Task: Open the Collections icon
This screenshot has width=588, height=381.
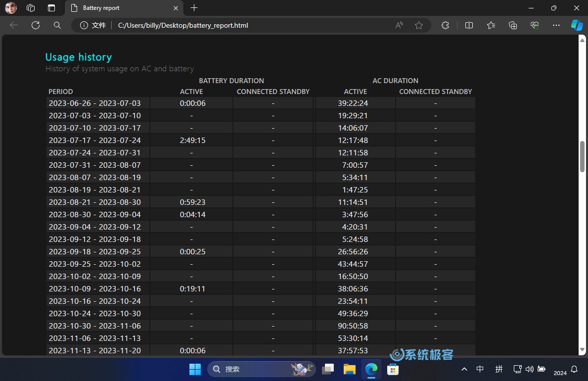Action: pyautogui.click(x=513, y=25)
